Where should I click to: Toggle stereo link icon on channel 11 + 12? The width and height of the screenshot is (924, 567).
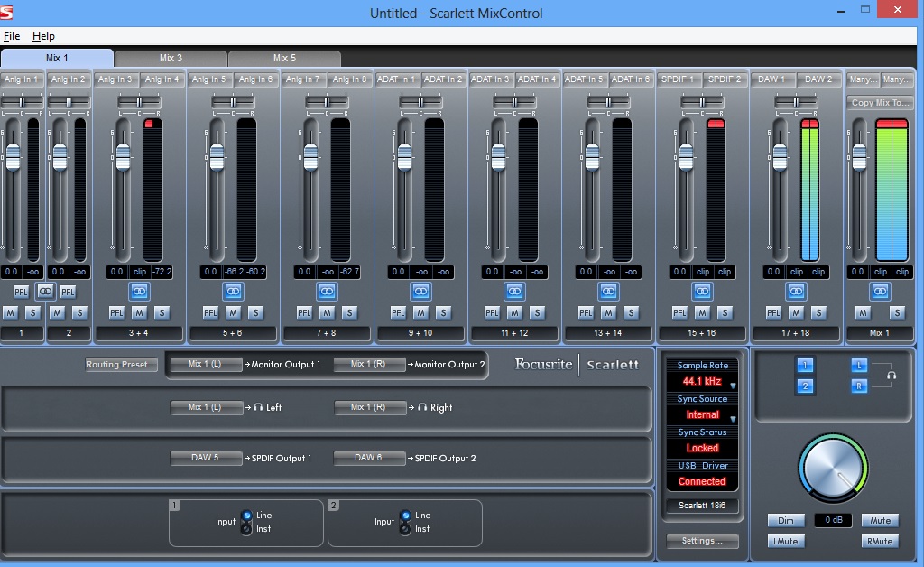click(514, 291)
